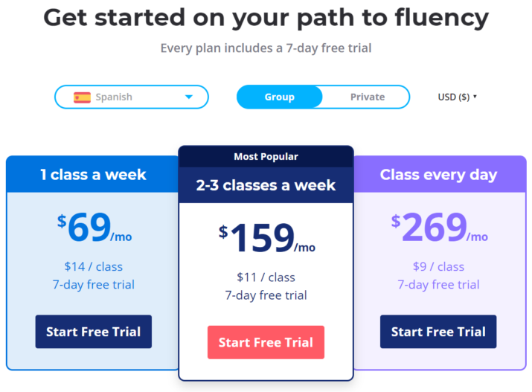Image resolution: width=532 pixels, height=392 pixels.
Task: Select the 1 class a week header
Action: [x=93, y=175]
